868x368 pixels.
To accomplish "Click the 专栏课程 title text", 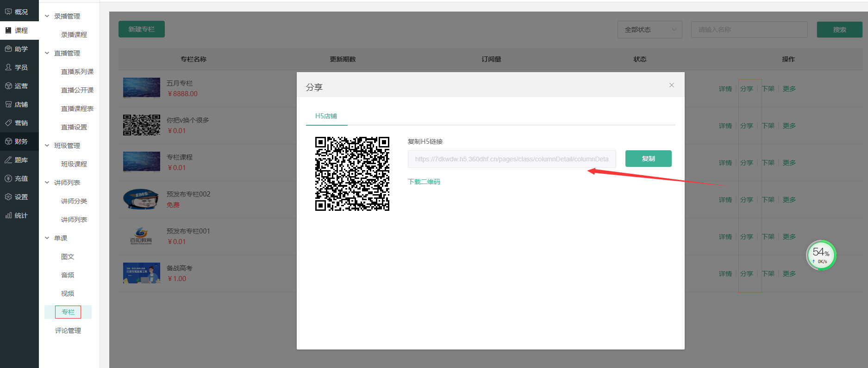I will coord(180,157).
